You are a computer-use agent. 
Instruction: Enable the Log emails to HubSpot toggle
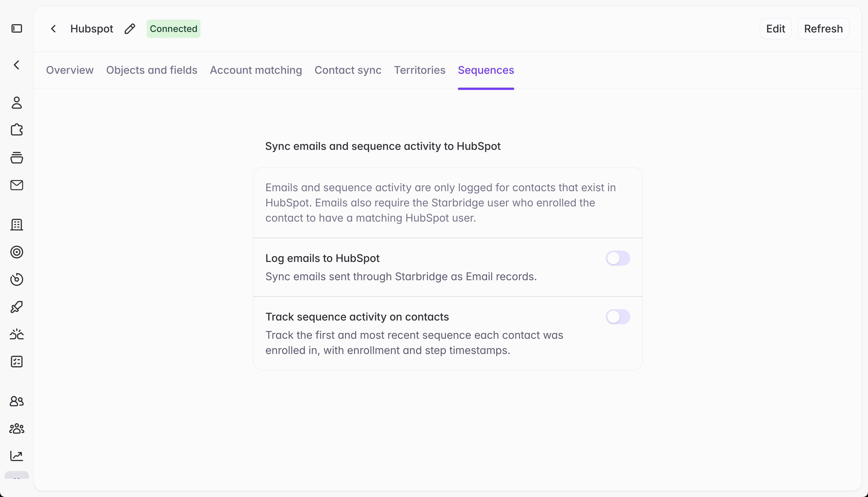(617, 258)
